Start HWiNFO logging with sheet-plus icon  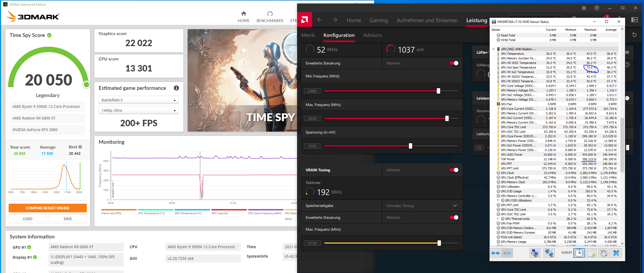point(591,253)
